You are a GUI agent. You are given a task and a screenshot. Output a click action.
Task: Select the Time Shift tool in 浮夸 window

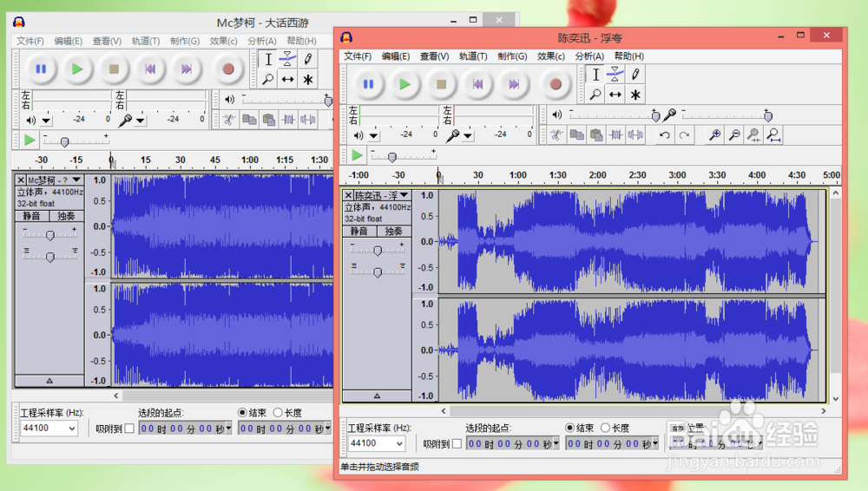point(615,95)
